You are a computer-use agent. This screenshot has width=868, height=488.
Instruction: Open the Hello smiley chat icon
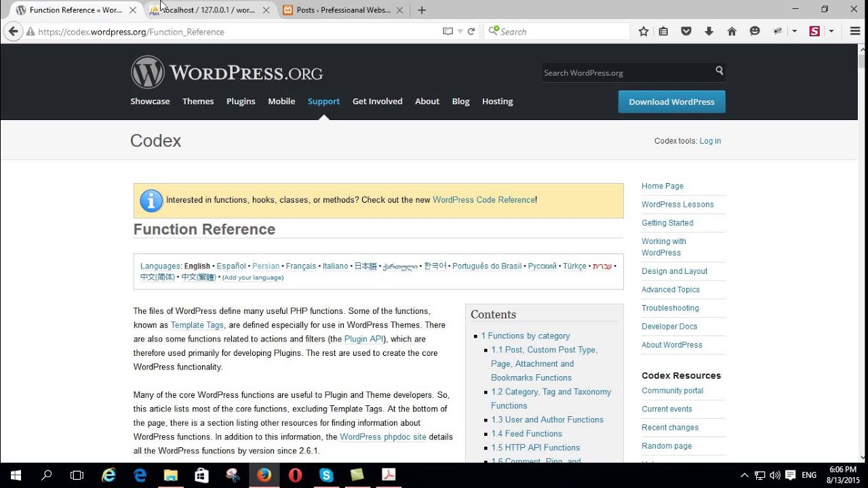(x=755, y=31)
